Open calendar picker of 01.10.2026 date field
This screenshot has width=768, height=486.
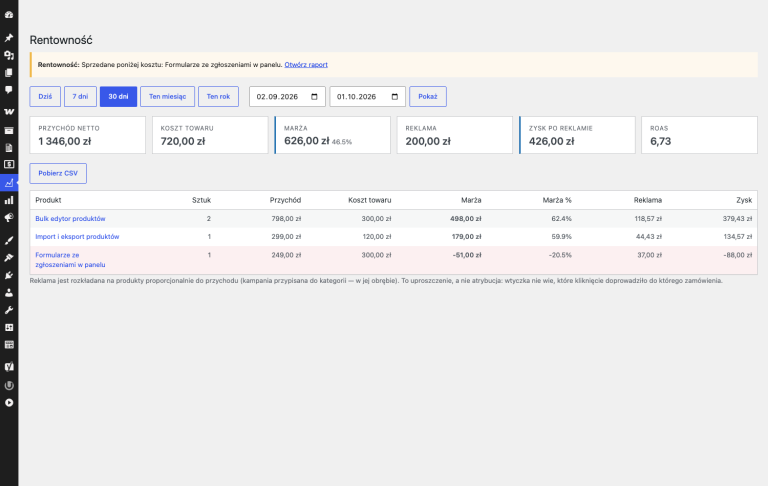tap(395, 97)
